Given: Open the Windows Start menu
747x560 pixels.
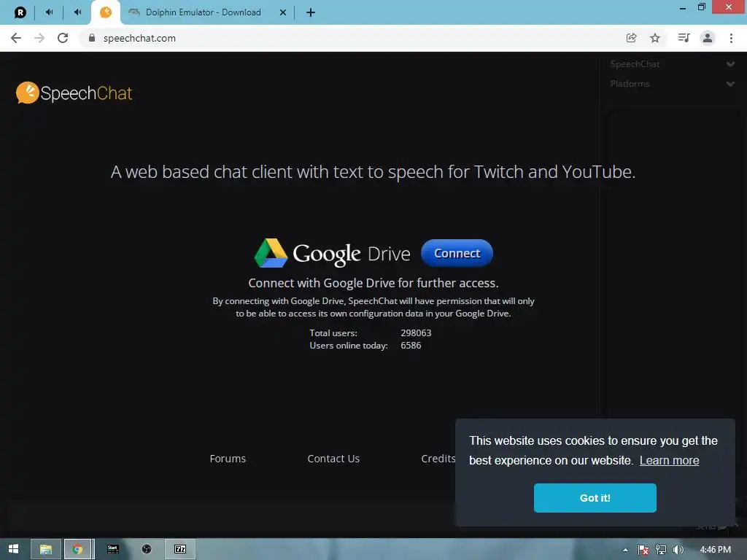Looking at the screenshot, I should point(13,549).
